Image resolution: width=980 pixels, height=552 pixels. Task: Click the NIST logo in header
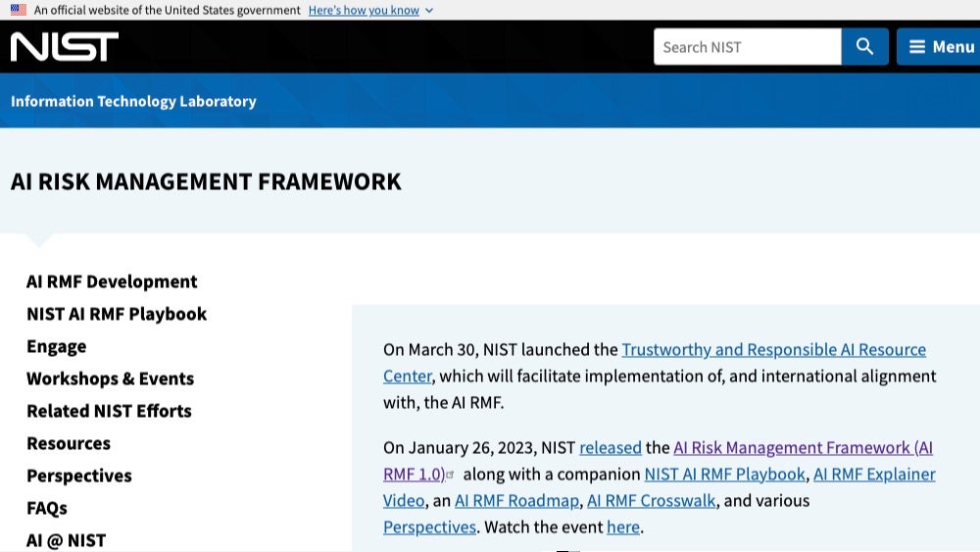65,46
